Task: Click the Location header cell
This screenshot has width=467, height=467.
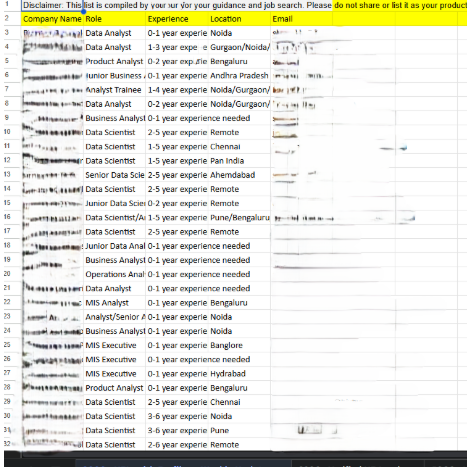Action: tap(239, 19)
